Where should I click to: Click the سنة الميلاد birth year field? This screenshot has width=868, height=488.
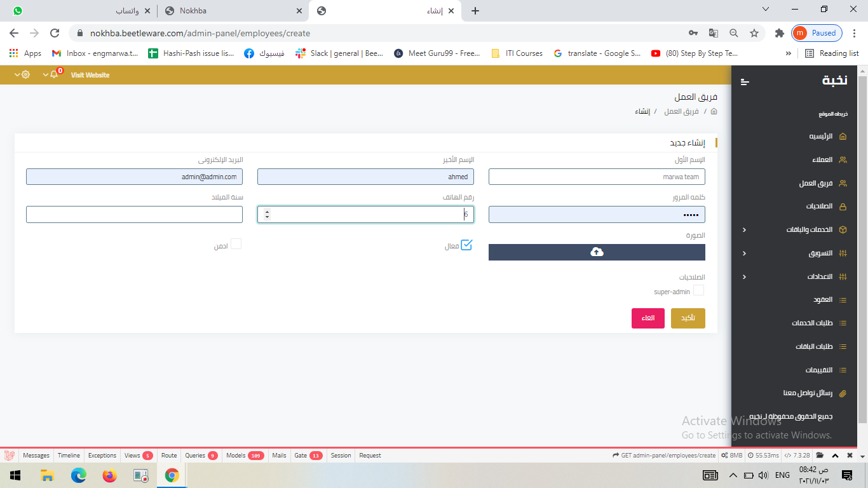[x=134, y=215]
